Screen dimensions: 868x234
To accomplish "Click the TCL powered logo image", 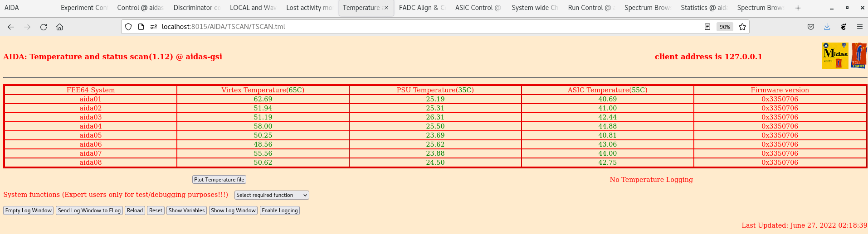I will coord(859,56).
